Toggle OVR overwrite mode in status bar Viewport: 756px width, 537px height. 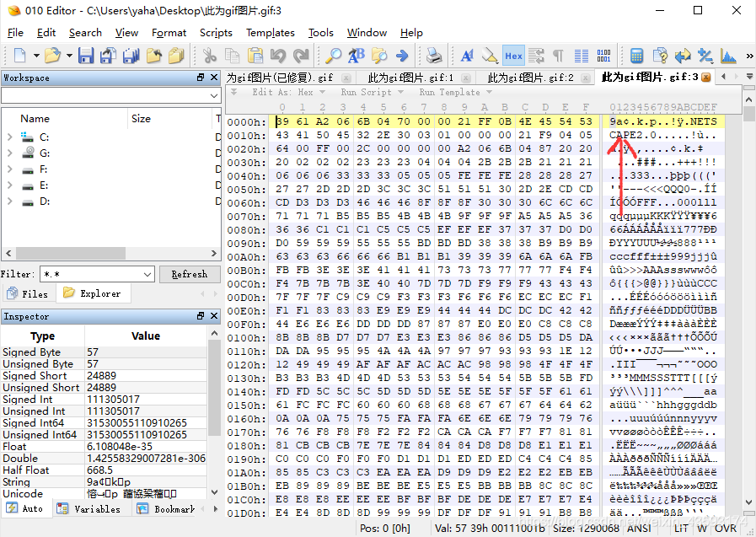tap(726, 529)
